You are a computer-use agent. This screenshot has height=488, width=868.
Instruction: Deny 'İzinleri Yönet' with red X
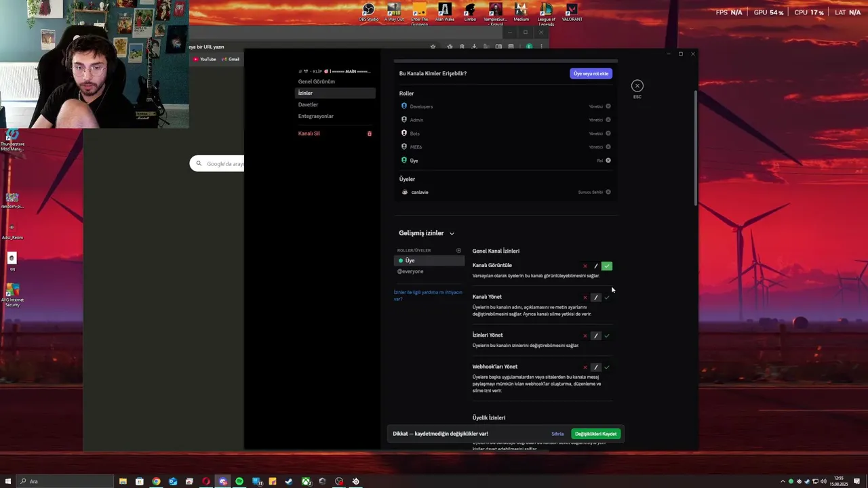click(585, 335)
